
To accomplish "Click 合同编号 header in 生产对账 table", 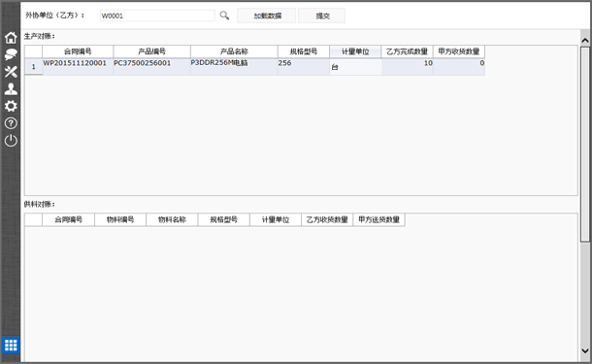I will click(x=78, y=51).
